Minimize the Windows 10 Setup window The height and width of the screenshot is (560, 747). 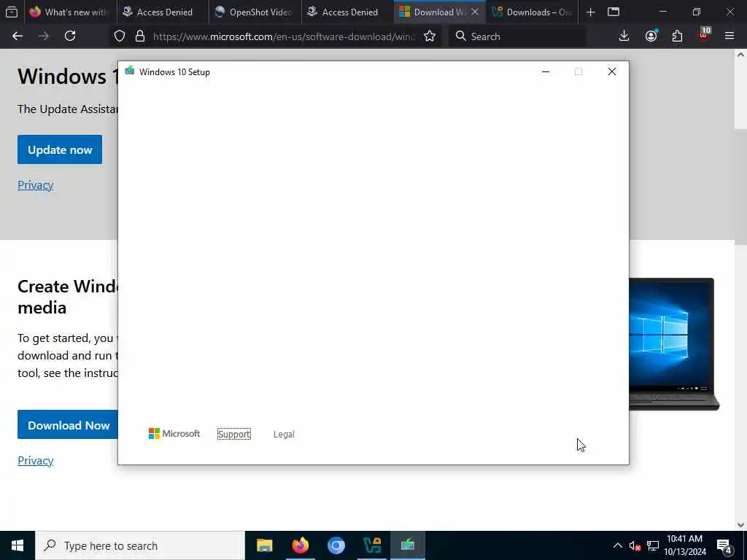(x=546, y=72)
